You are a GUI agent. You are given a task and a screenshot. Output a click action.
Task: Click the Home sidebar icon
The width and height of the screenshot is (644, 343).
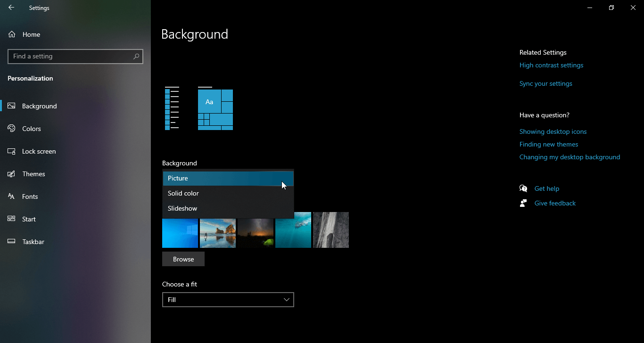coord(11,34)
